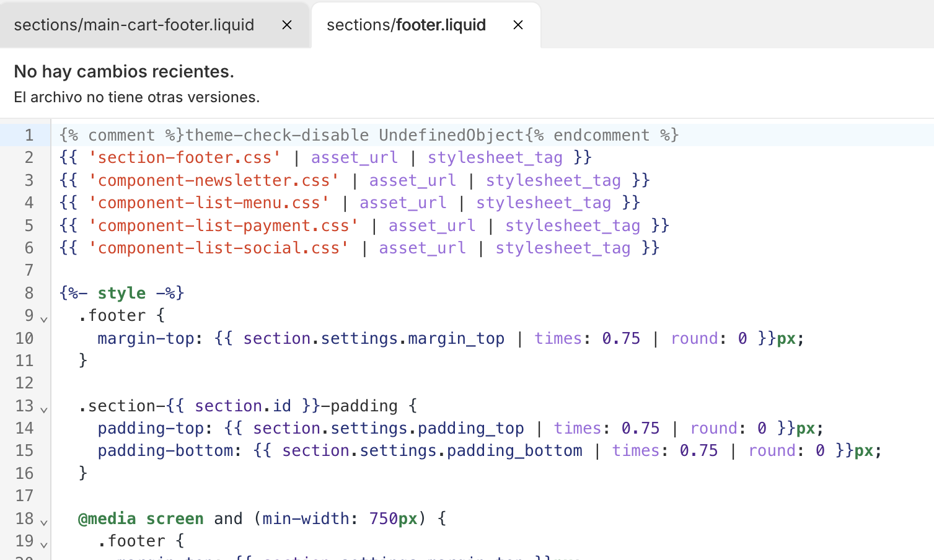Select the sections/footer.liquid tab
Viewport: 934px width, 560px height.
pos(406,25)
